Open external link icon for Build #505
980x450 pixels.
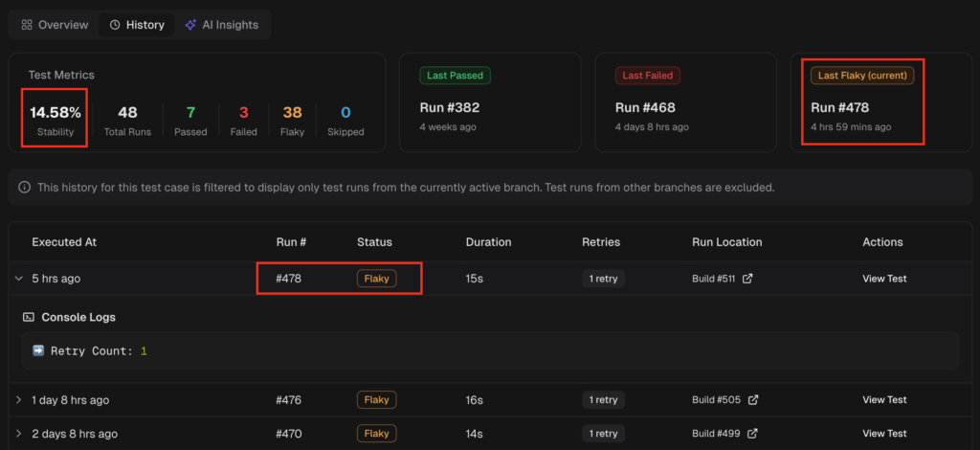point(753,400)
